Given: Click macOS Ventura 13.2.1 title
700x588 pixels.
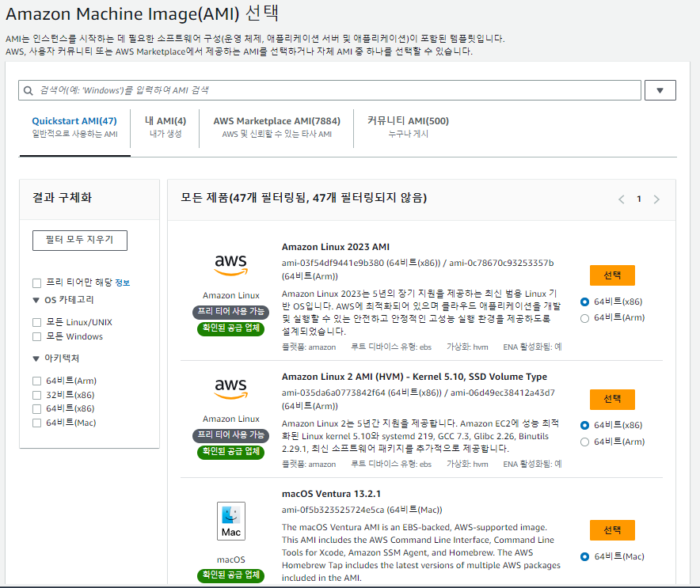Looking at the screenshot, I should (x=331, y=494).
